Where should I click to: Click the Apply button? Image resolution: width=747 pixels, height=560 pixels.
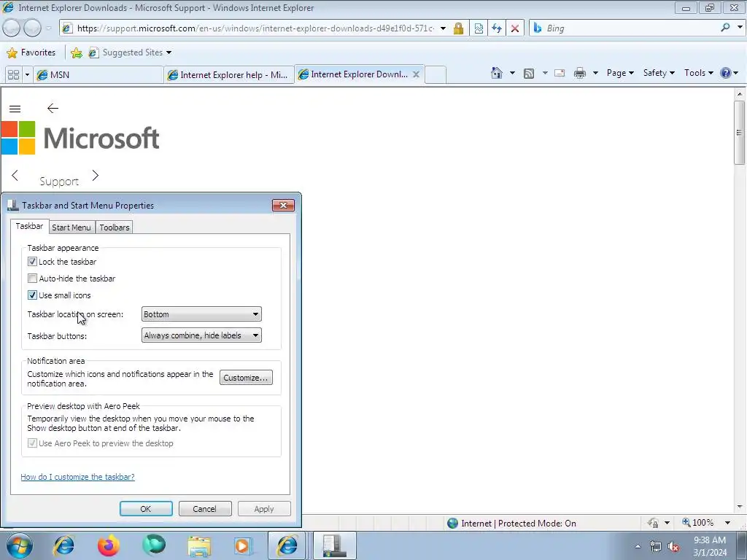pyautogui.click(x=264, y=508)
